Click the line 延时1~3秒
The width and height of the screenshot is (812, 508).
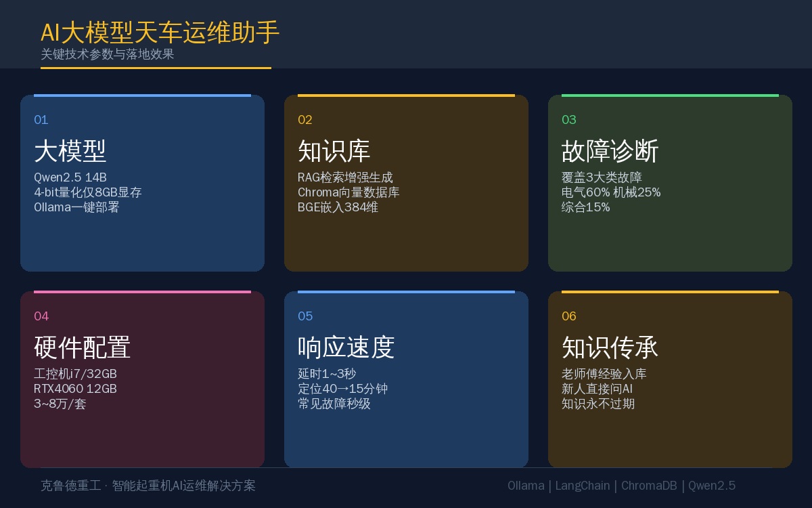(327, 374)
